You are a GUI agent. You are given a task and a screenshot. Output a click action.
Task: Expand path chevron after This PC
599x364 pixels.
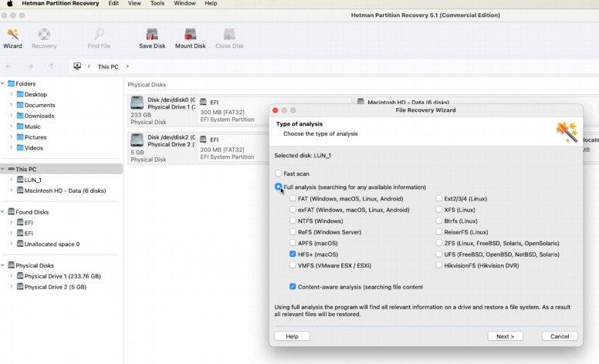(x=127, y=66)
